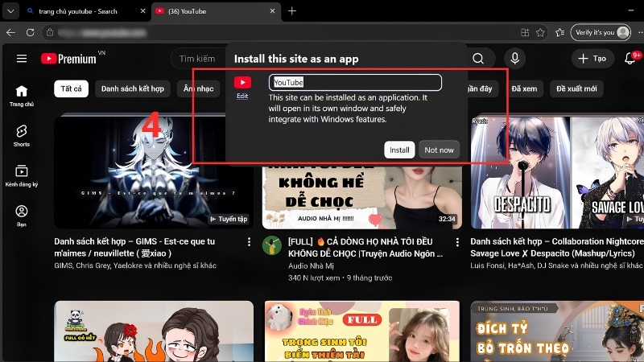Click the 'Audio Nhà Mị' channel name
This screenshot has width=644, height=362.
311,266
